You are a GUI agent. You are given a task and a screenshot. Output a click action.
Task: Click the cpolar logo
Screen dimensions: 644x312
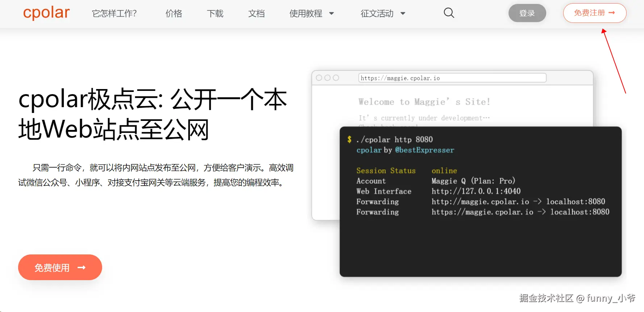tap(46, 13)
